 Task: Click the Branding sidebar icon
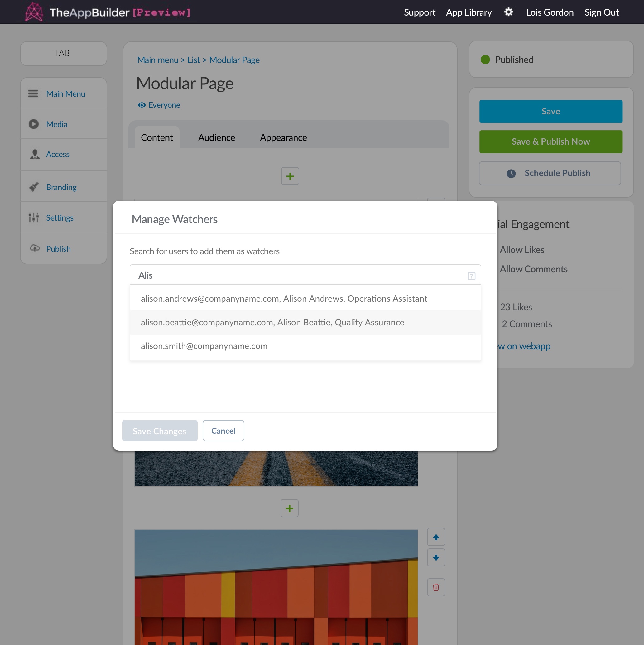click(x=34, y=187)
